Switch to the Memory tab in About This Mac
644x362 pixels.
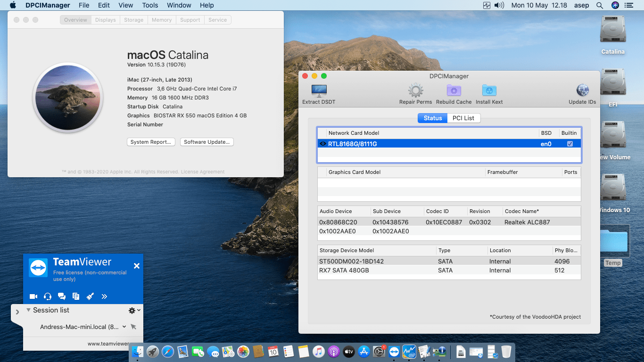tap(162, 20)
